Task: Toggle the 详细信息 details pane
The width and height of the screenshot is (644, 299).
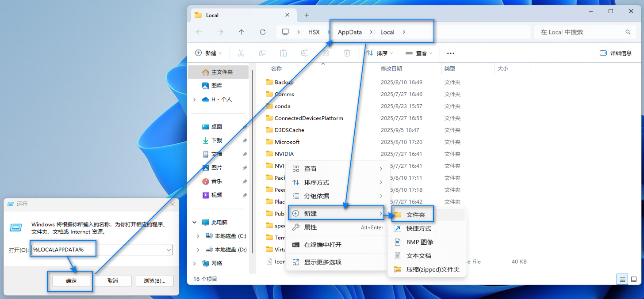Action: pos(616,53)
